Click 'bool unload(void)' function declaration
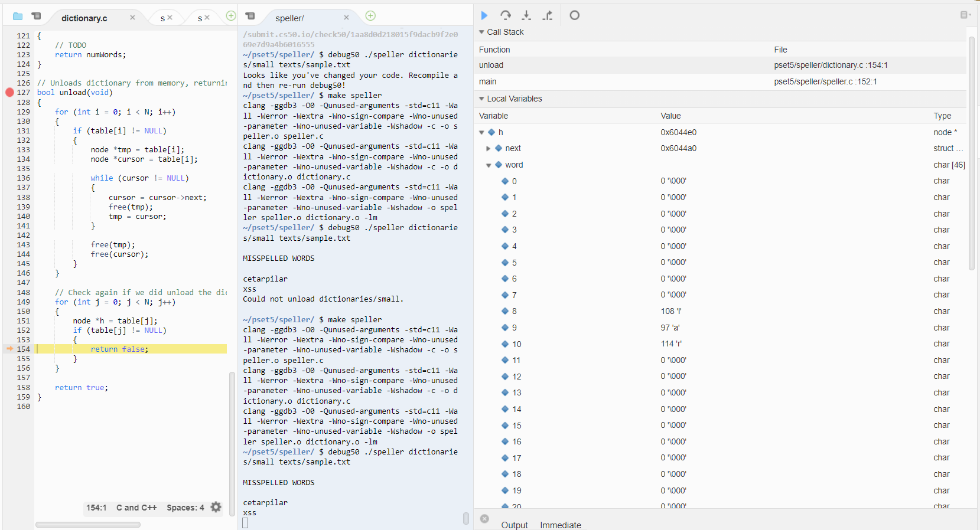The height and width of the screenshot is (530, 980). point(74,93)
